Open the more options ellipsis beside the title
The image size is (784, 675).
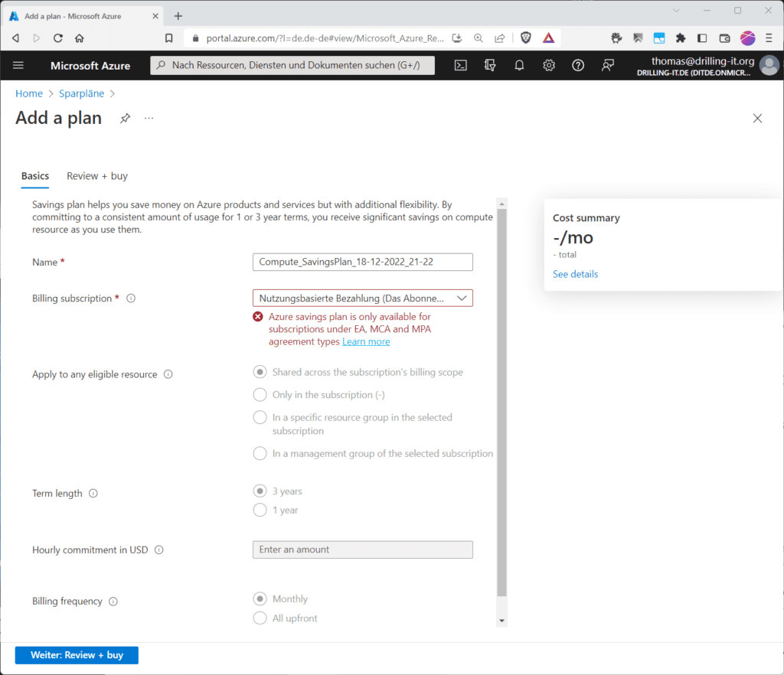[x=149, y=119]
